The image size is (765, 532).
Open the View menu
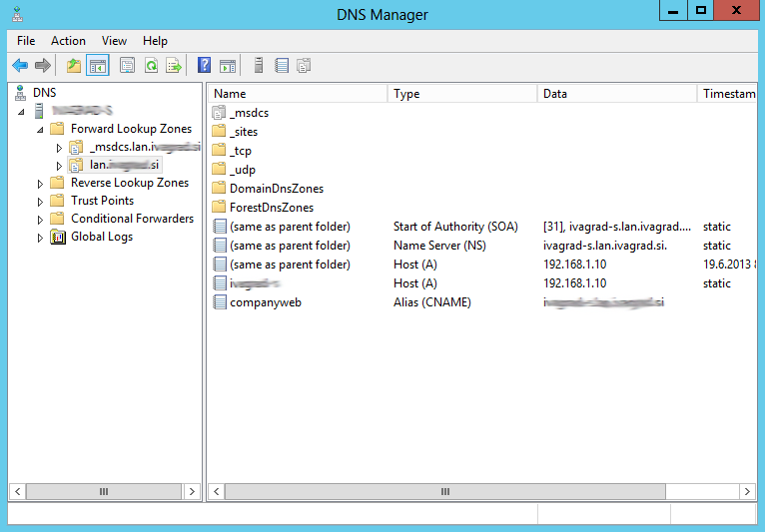tap(114, 41)
